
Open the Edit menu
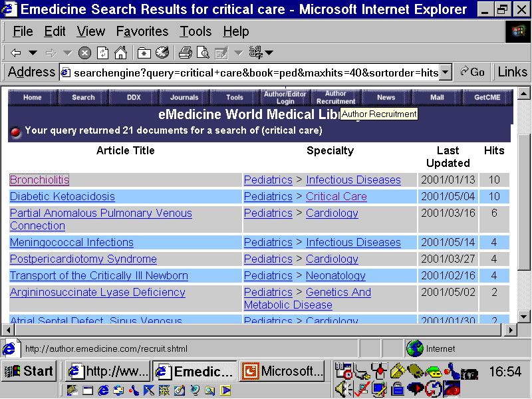coord(55,31)
